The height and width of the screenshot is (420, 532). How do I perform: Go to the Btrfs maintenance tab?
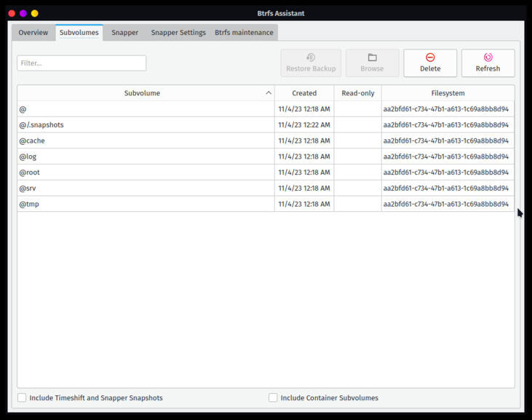click(x=244, y=33)
